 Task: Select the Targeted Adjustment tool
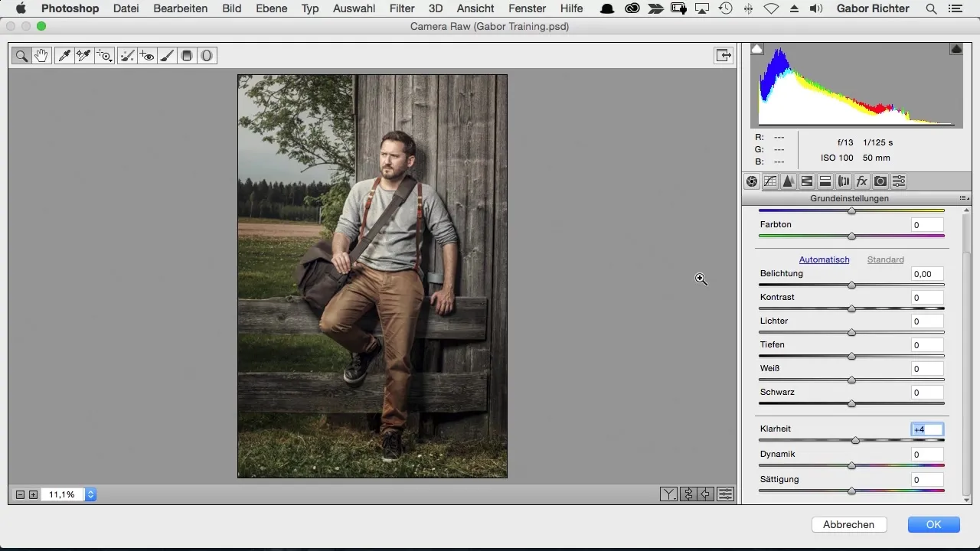point(104,56)
